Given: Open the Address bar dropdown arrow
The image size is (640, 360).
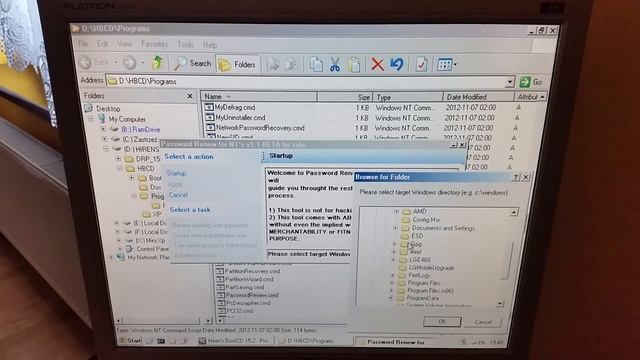Looking at the screenshot, I should pyautogui.click(x=509, y=82).
